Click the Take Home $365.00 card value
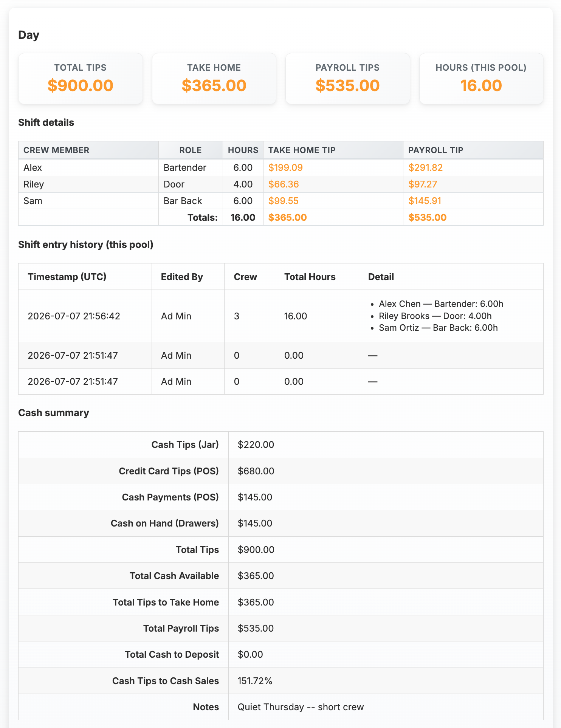 214,85
